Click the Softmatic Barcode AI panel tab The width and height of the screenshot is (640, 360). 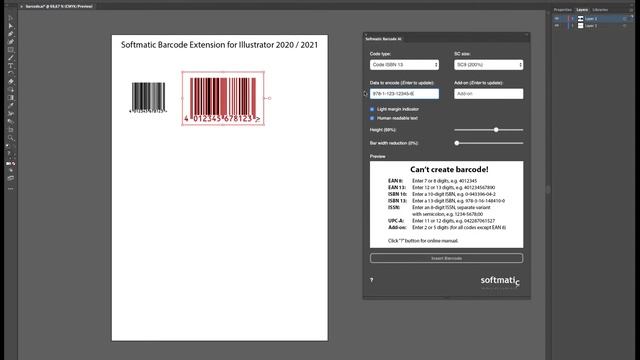pos(383,39)
